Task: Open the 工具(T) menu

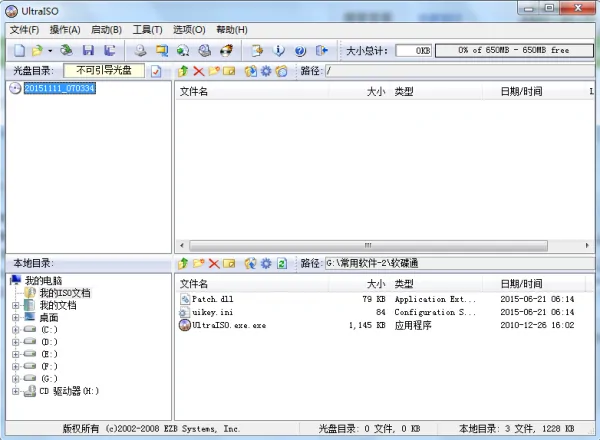Action: [147, 30]
